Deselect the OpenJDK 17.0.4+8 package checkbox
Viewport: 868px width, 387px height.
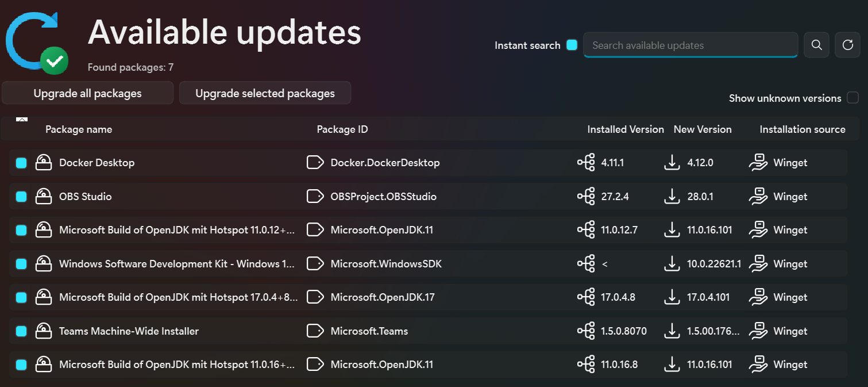[21, 297]
